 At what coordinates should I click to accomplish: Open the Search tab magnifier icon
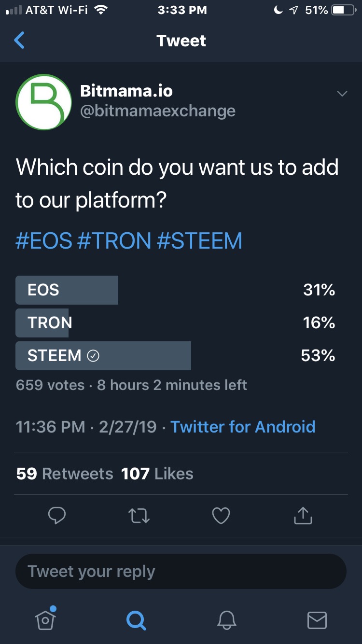tap(136, 619)
